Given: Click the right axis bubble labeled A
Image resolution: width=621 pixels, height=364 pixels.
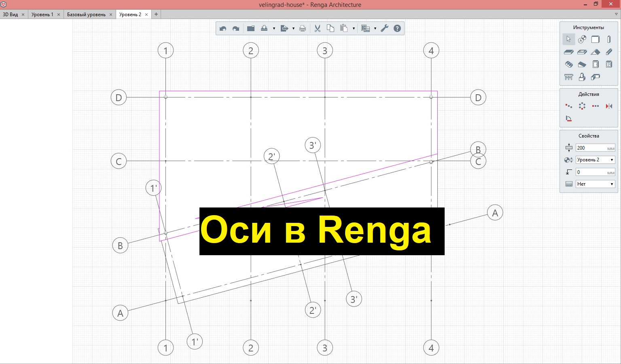Looking at the screenshot, I should pyautogui.click(x=495, y=213).
